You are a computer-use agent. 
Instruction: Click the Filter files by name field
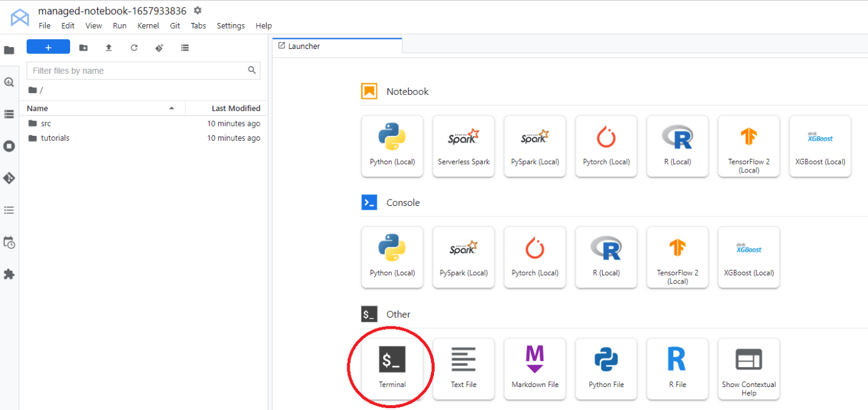pos(143,71)
